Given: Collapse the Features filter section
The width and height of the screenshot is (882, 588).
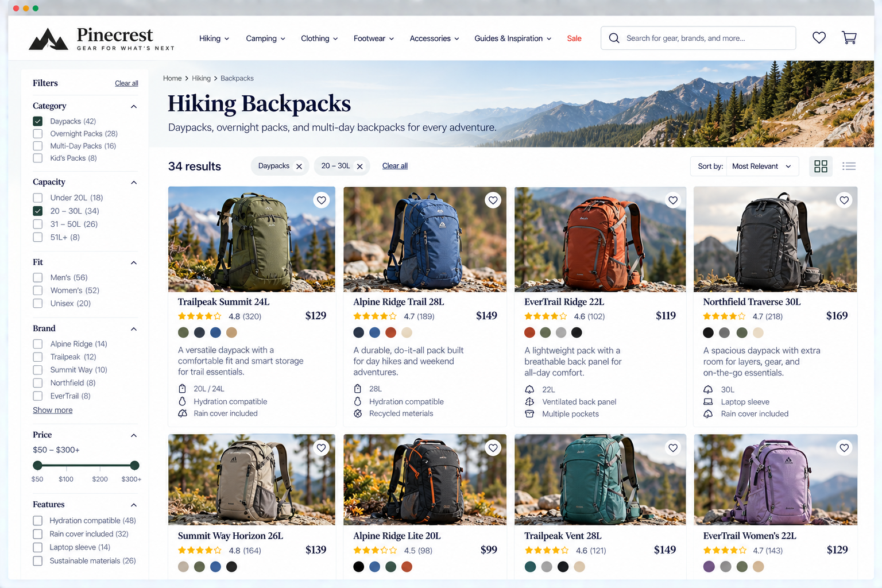Looking at the screenshot, I should click(134, 505).
